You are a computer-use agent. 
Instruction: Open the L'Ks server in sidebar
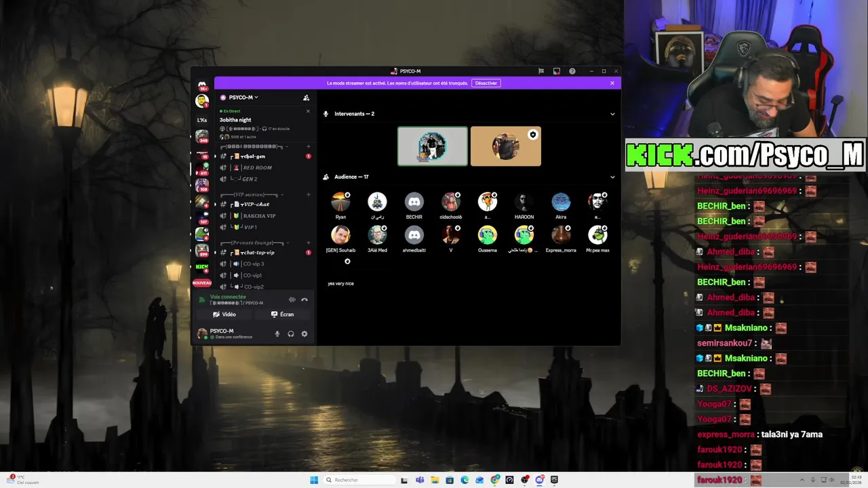(202, 120)
